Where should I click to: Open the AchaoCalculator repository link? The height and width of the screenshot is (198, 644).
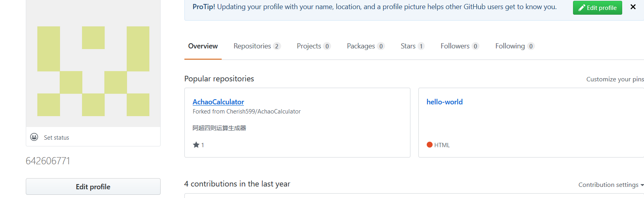[218, 102]
